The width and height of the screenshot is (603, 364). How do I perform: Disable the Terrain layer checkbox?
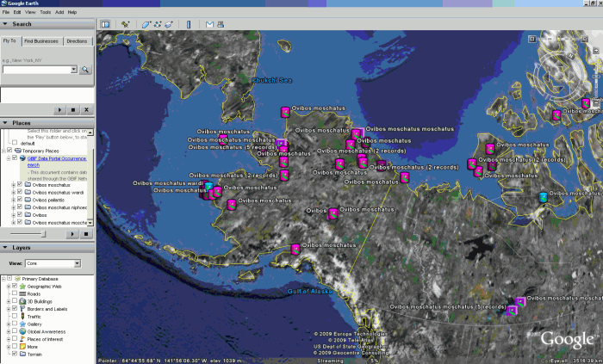(x=15, y=354)
